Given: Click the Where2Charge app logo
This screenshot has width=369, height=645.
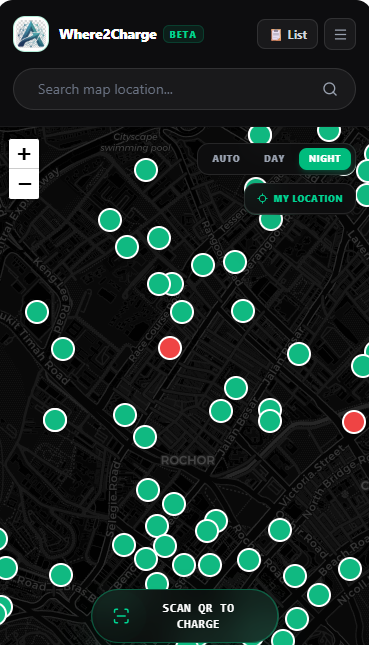Looking at the screenshot, I should [x=31, y=34].
